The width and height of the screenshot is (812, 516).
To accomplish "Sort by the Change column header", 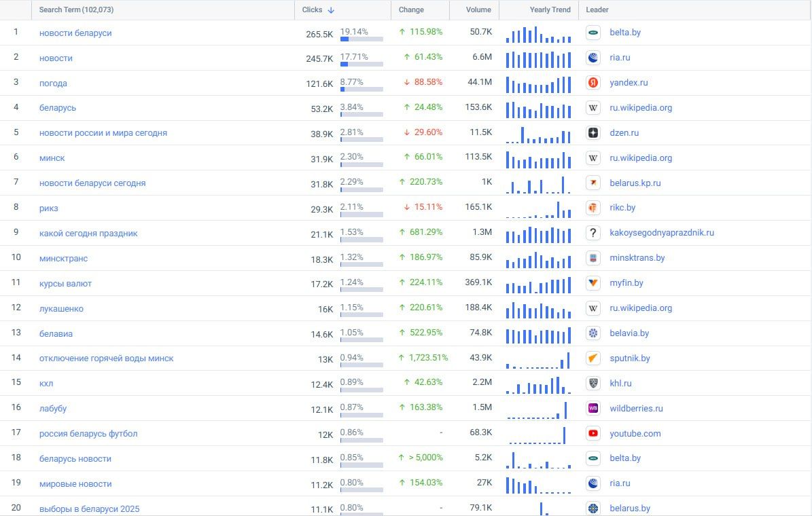I will click(411, 10).
